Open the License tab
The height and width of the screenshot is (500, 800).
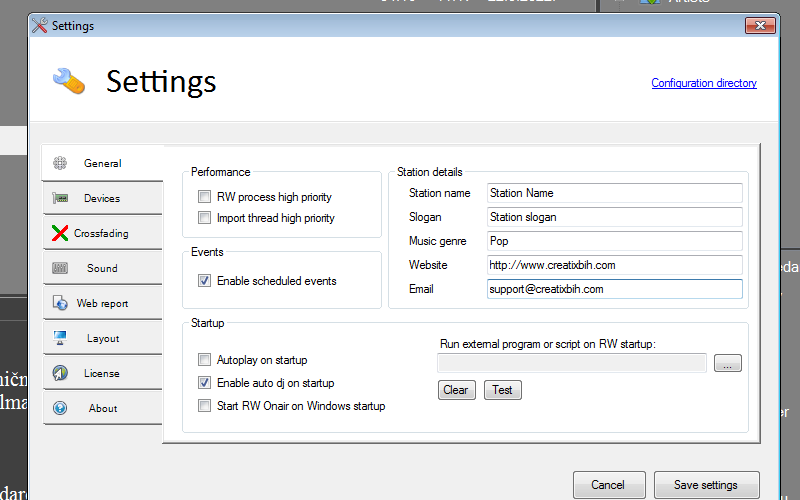click(103, 373)
